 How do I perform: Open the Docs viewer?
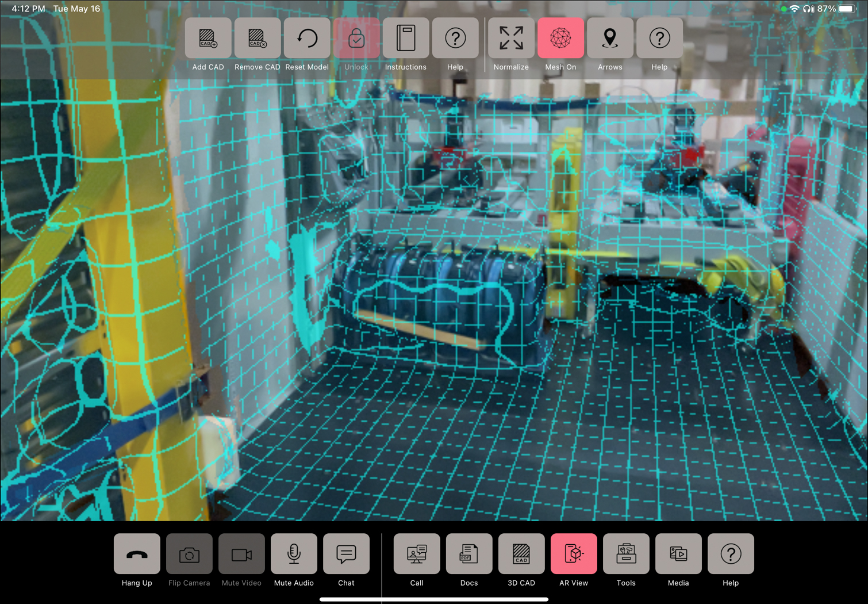[468, 554]
